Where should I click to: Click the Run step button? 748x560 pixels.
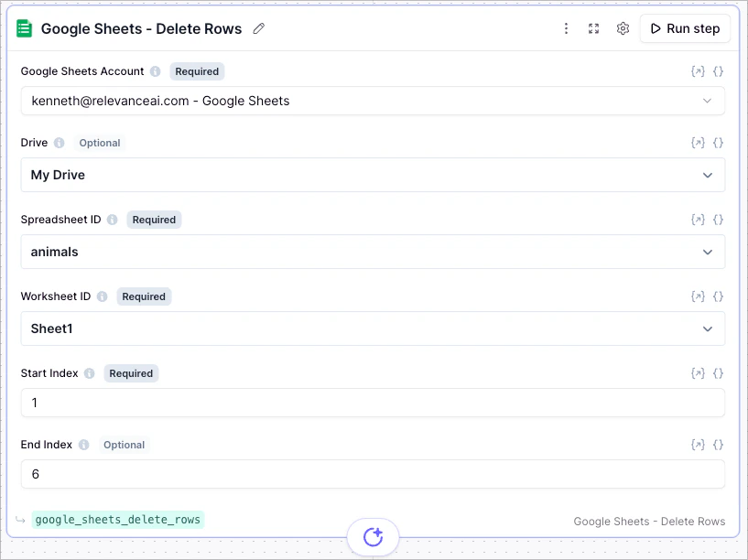tap(685, 28)
